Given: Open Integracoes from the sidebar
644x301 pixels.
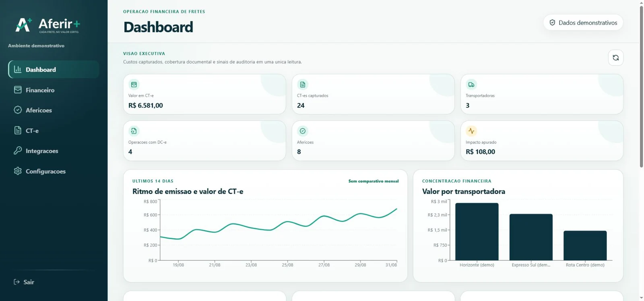Looking at the screenshot, I should point(54,150).
